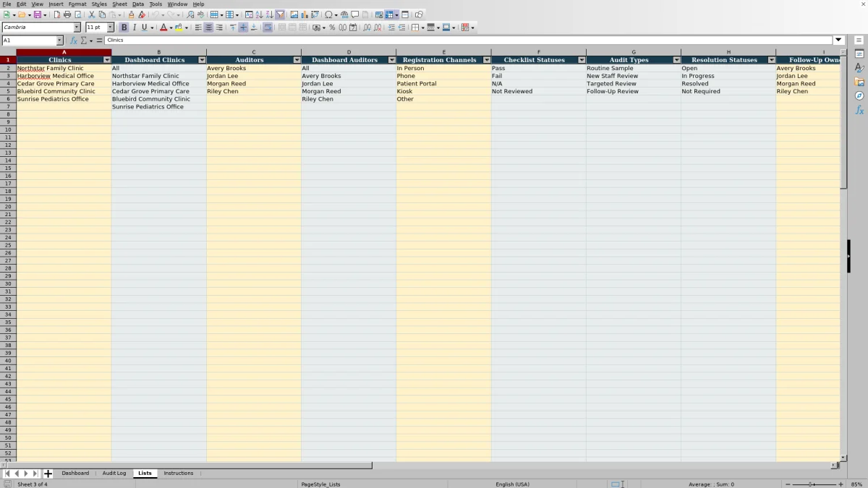868x488 pixels.
Task: Click the Insert Hyperlink icon
Action: [x=344, y=14]
